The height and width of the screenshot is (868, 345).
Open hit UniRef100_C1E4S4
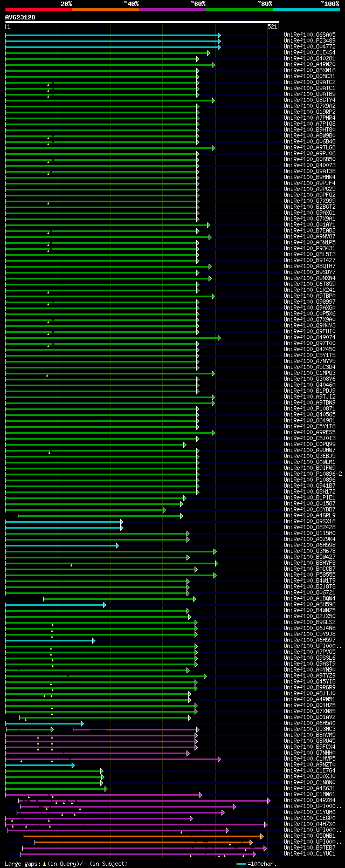pyautogui.click(x=309, y=53)
